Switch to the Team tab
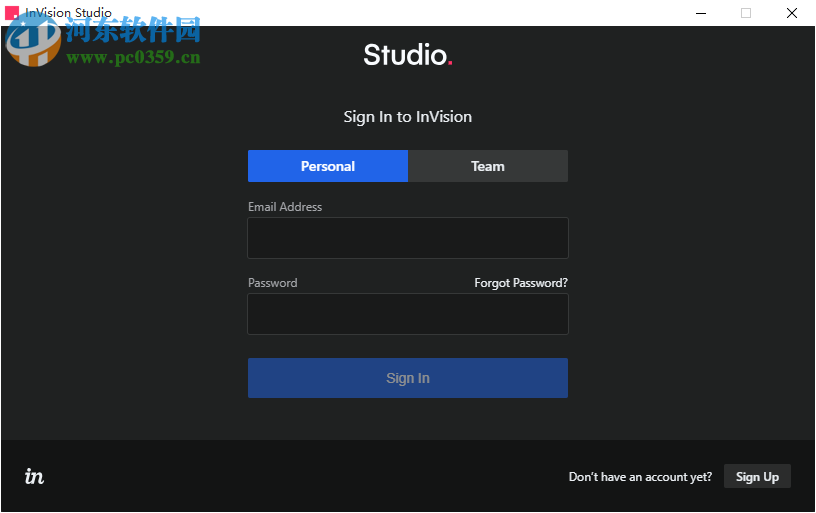The image size is (816, 513). click(488, 166)
